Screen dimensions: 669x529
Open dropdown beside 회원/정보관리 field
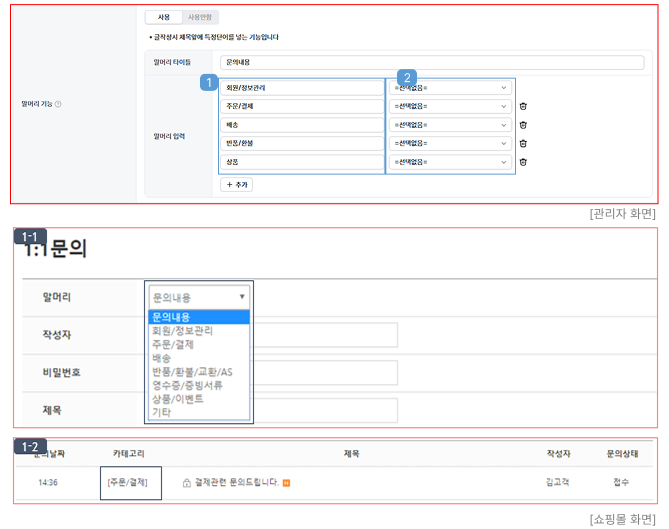[x=450, y=88]
